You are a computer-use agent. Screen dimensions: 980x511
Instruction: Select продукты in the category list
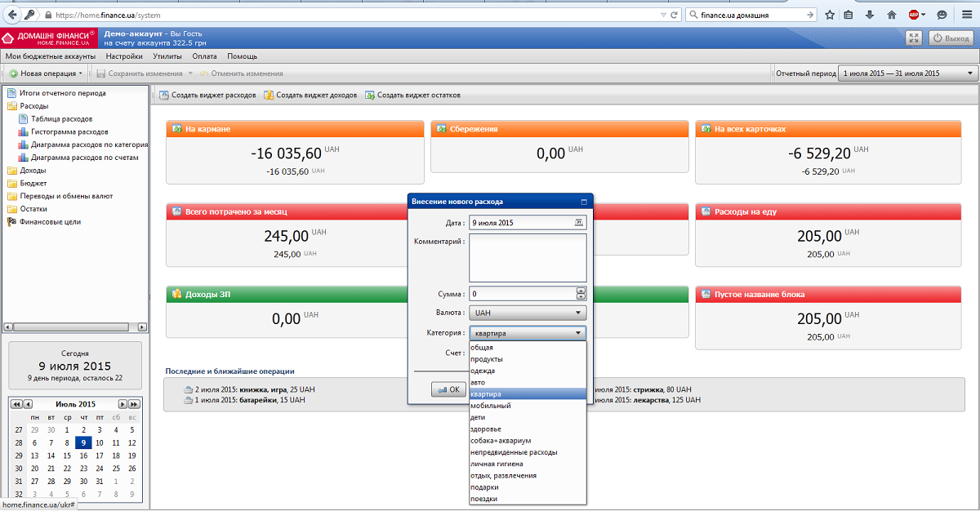(x=487, y=359)
